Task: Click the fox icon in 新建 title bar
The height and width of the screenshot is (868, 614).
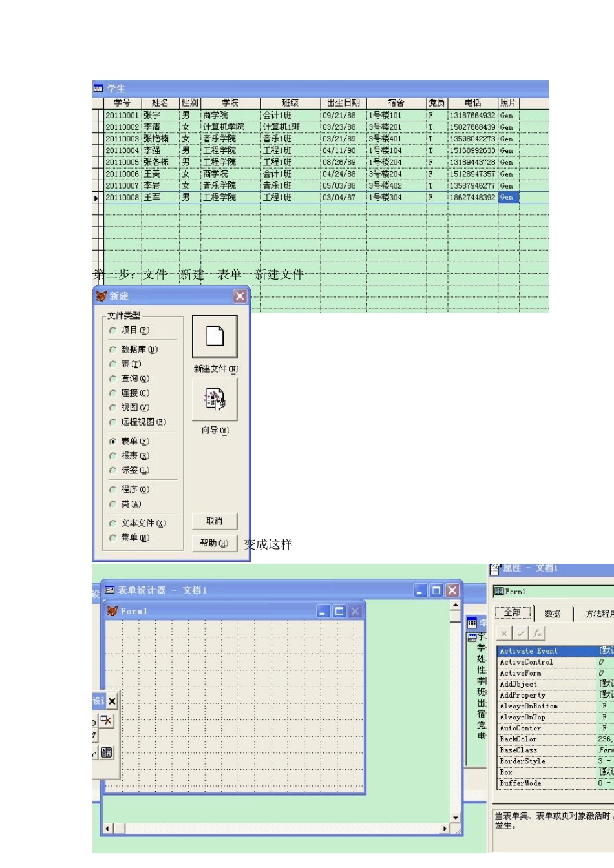Action: click(x=101, y=296)
